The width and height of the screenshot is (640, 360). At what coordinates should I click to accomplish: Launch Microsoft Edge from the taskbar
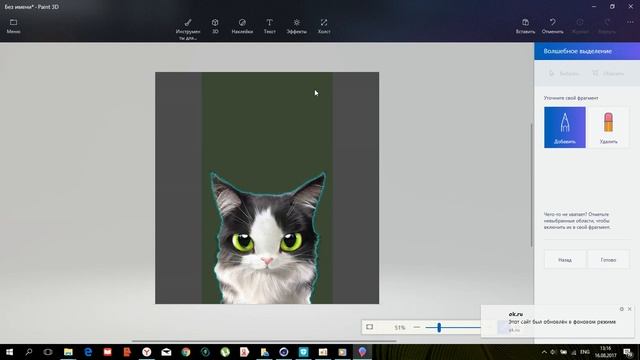point(88,352)
